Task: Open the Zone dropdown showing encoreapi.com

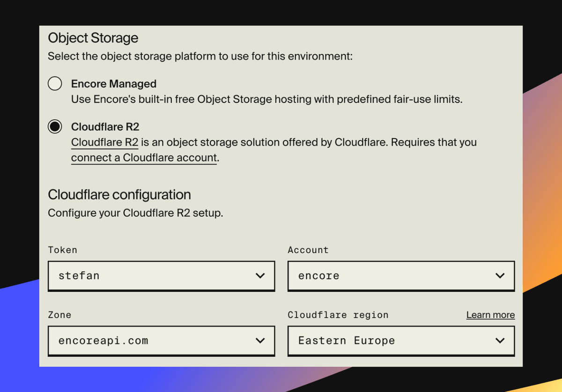Action: coord(161,340)
